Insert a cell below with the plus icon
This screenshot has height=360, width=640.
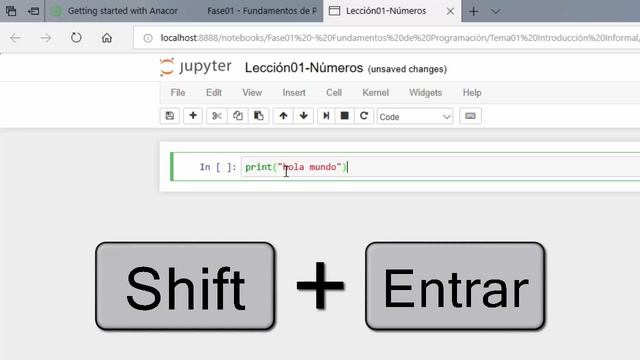[193, 116]
